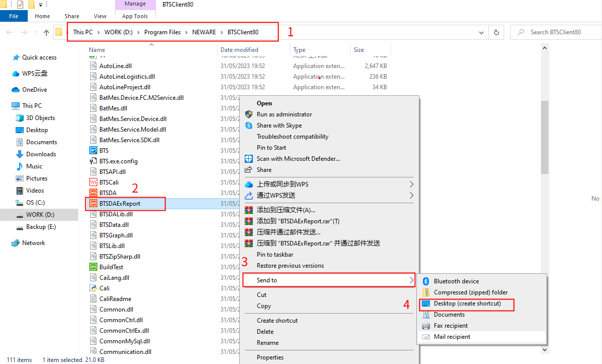Open the File tab in ribbon
Viewport: 602px width, 364px height.
(14, 16)
